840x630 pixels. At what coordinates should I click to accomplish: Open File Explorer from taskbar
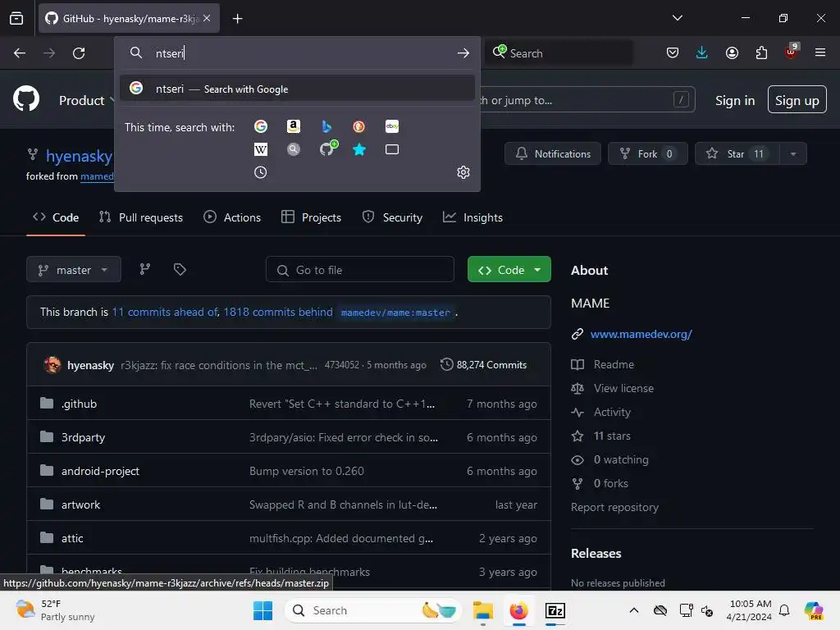(482, 610)
